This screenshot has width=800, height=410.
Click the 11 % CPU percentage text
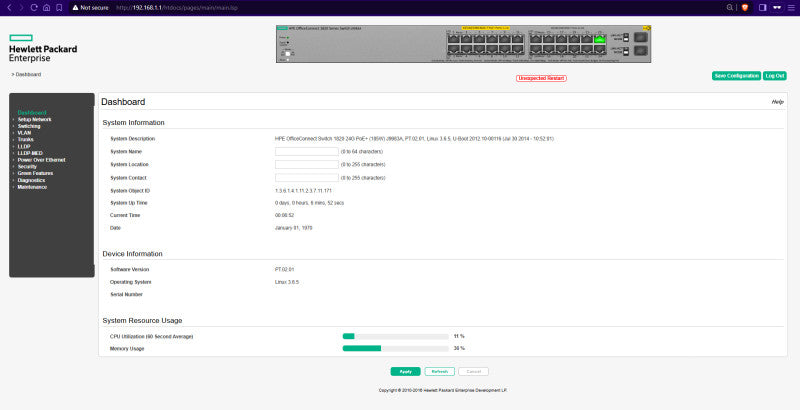459,337
